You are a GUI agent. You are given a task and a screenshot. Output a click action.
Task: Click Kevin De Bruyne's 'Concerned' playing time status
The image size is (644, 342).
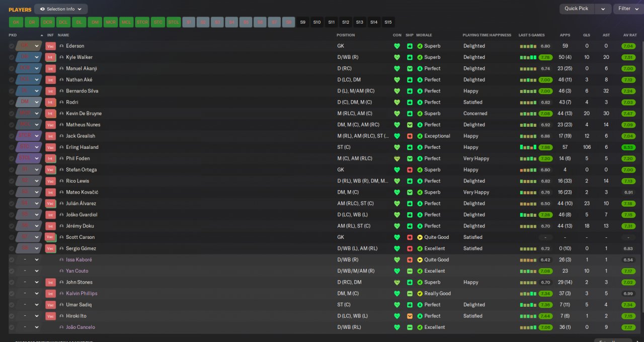(475, 114)
